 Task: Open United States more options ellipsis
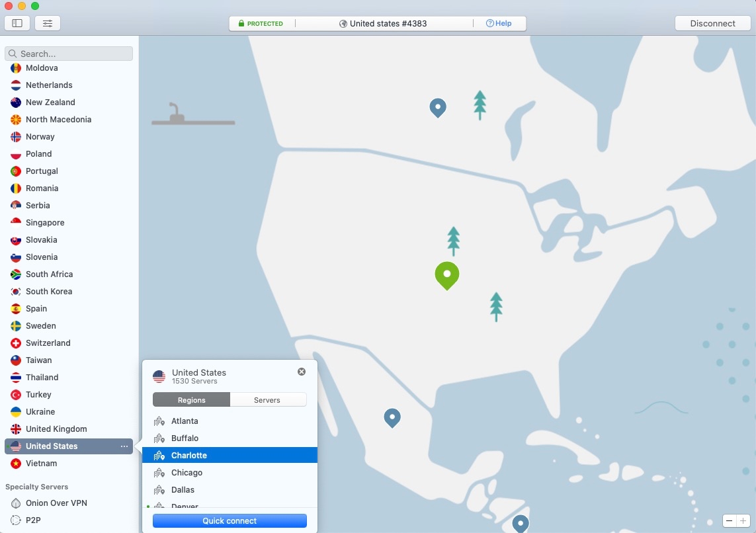point(124,446)
